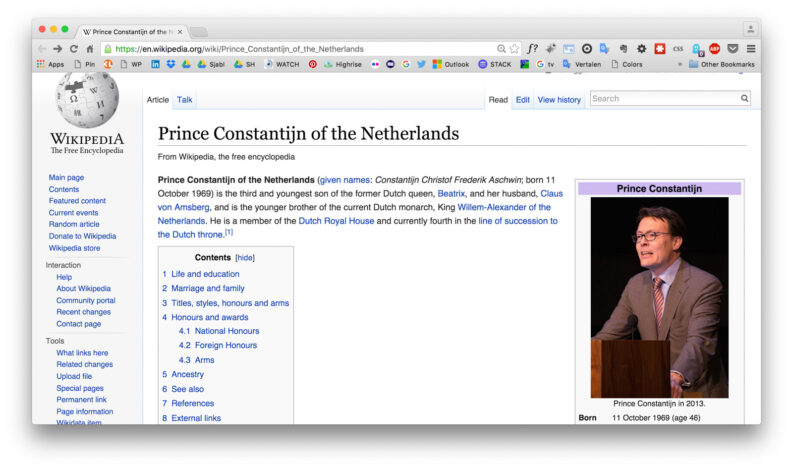Screen dimensions: 793x470
Task: Go to the browser home page
Action: [90, 49]
